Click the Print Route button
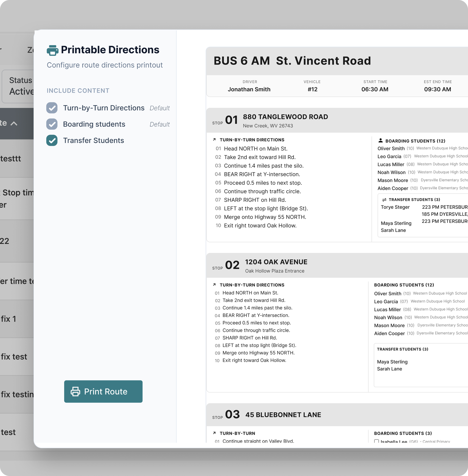This screenshot has width=468, height=476. (x=103, y=391)
